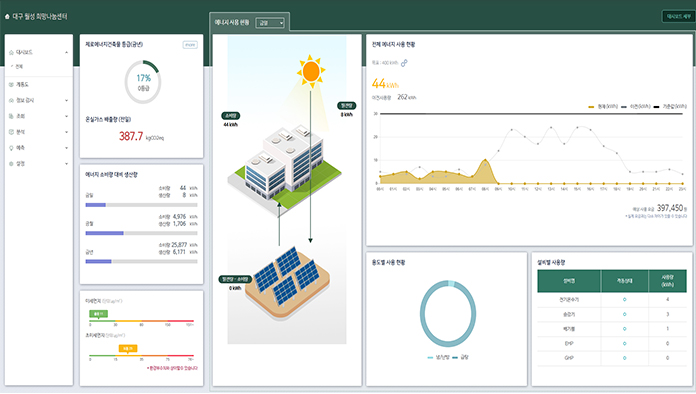This screenshot has height=394, width=696.
Task: Click the yearly 25,877 consumption progress bar
Action: 141,261
